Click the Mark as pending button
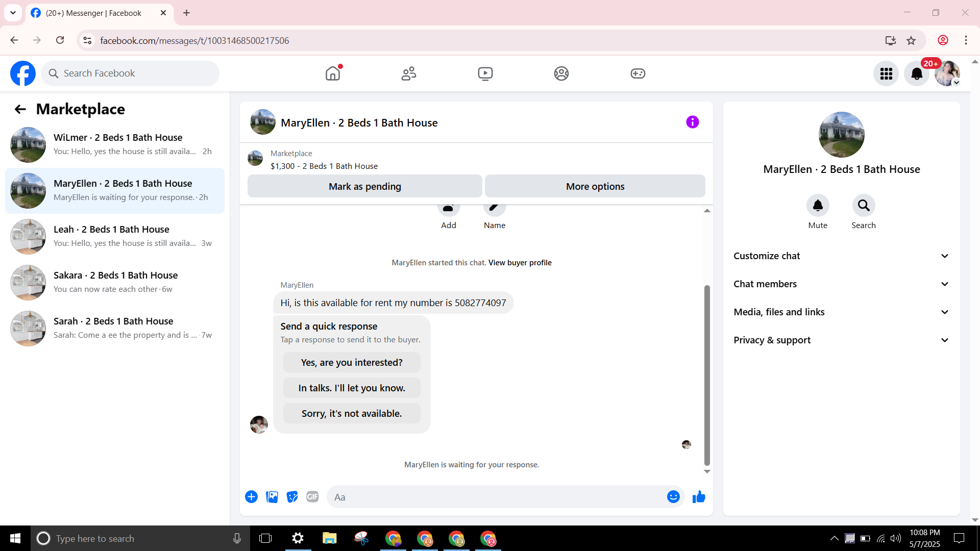980x551 pixels. [364, 187]
